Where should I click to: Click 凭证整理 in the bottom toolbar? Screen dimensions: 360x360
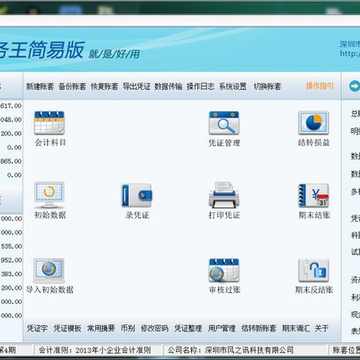[188, 328]
